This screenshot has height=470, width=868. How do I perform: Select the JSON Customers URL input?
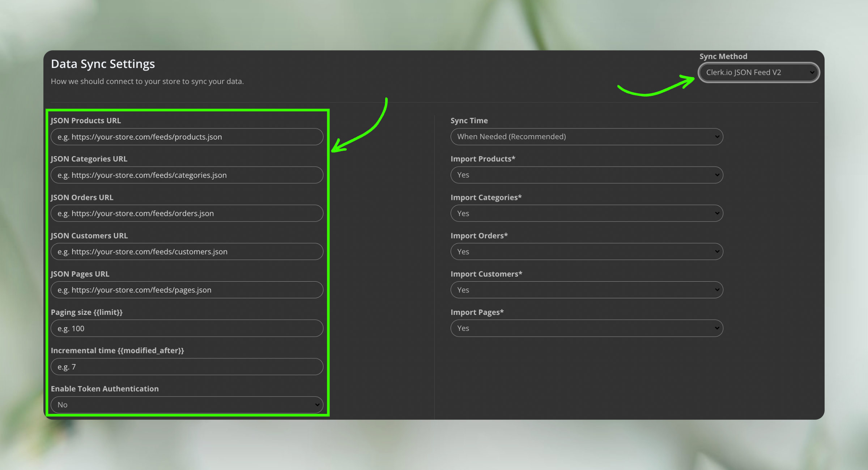187,252
